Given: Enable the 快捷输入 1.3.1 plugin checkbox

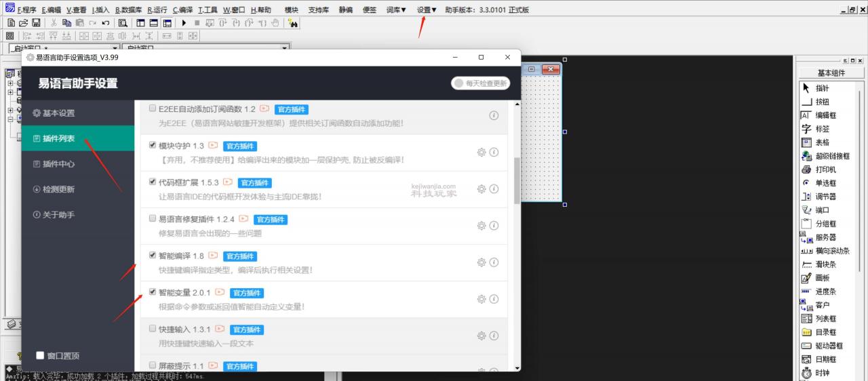Looking at the screenshot, I should point(153,329).
